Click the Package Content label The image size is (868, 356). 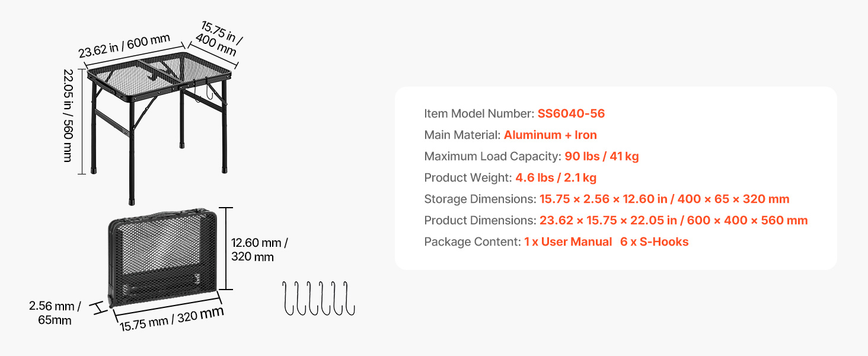[x=473, y=241]
